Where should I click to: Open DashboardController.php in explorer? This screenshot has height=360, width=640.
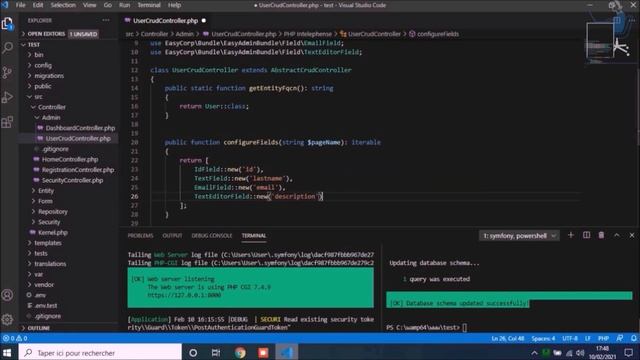(x=80, y=128)
